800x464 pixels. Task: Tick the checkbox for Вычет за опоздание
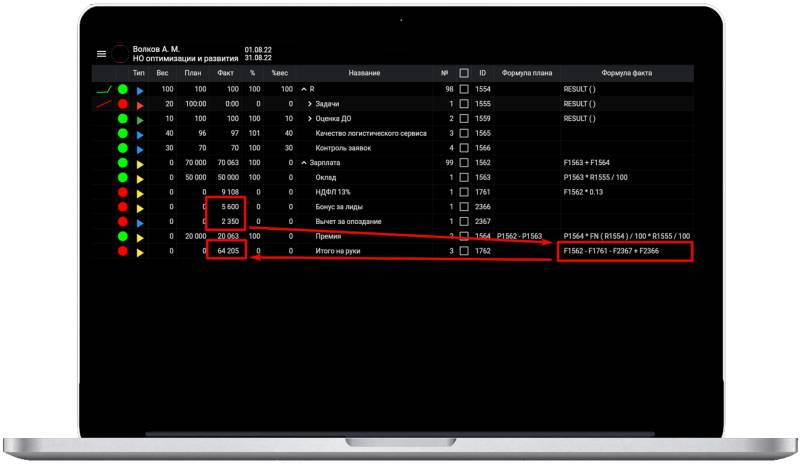pyautogui.click(x=464, y=222)
